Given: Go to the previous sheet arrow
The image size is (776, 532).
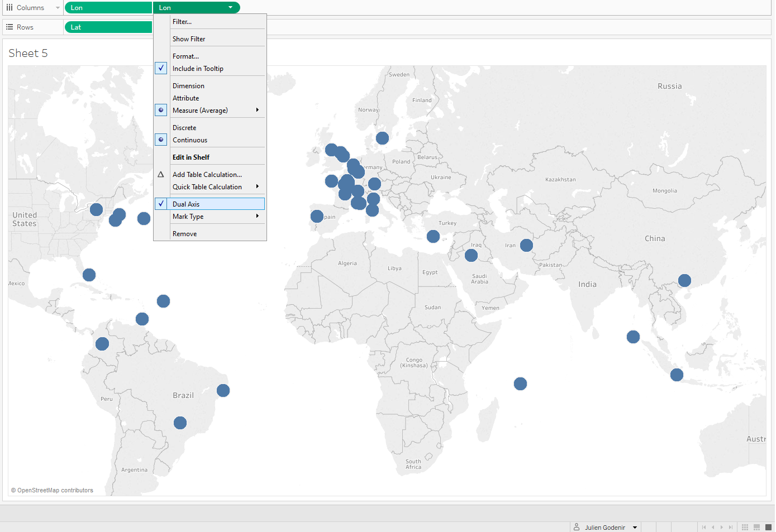Looking at the screenshot, I should [713, 528].
